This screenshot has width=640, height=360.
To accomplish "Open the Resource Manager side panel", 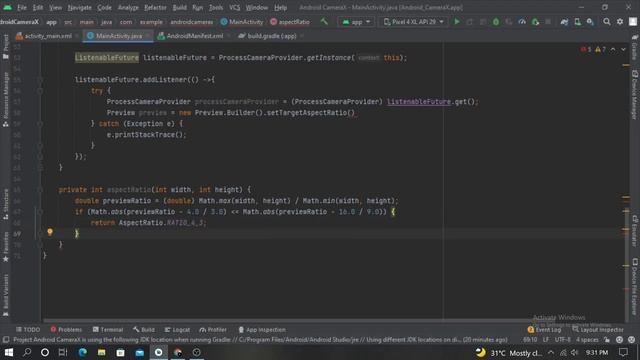I will pos(6,99).
